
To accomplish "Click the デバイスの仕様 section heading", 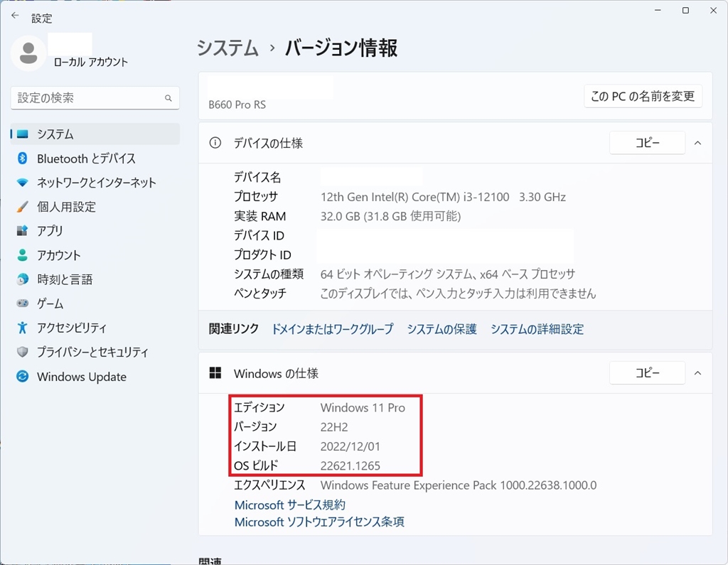I will 268,143.
